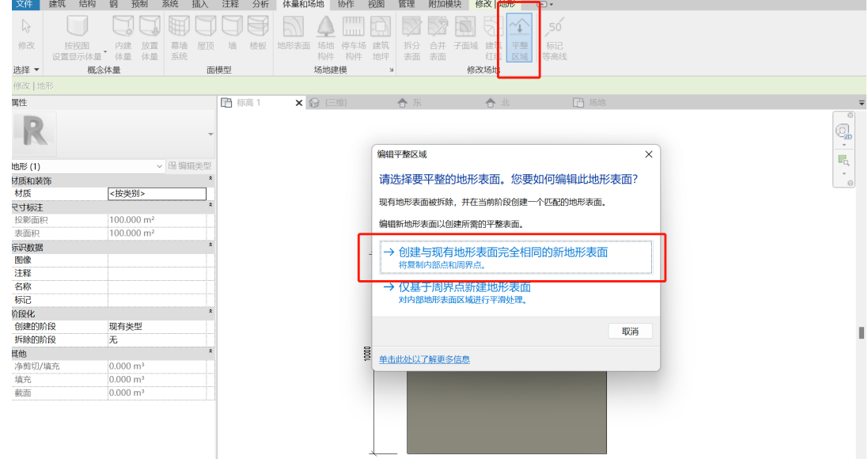Switch to the 分析 ribbon tab
The image size is (868, 459).
pos(260,5)
